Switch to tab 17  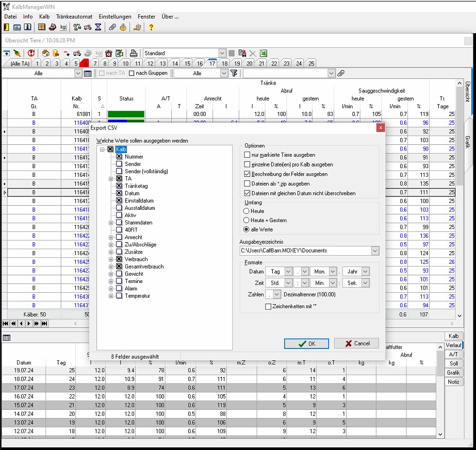coord(212,63)
